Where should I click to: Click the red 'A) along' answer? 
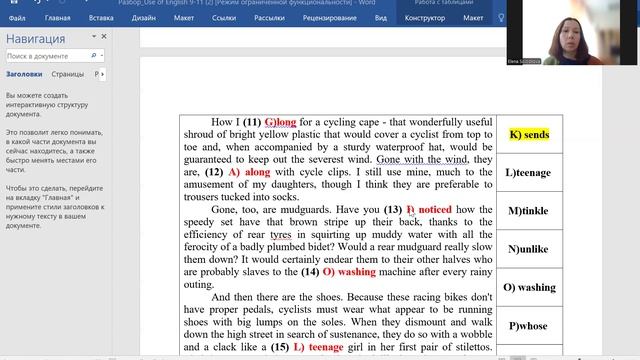pos(249,172)
